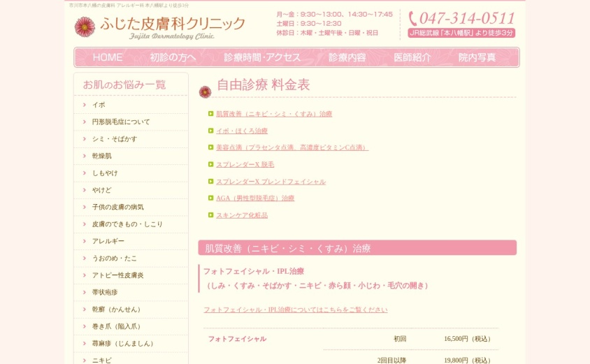Image resolution: width=590 pixels, height=364 pixels.
Task: Click the chevron arrow beside しもやけ
Action: pos(85,173)
